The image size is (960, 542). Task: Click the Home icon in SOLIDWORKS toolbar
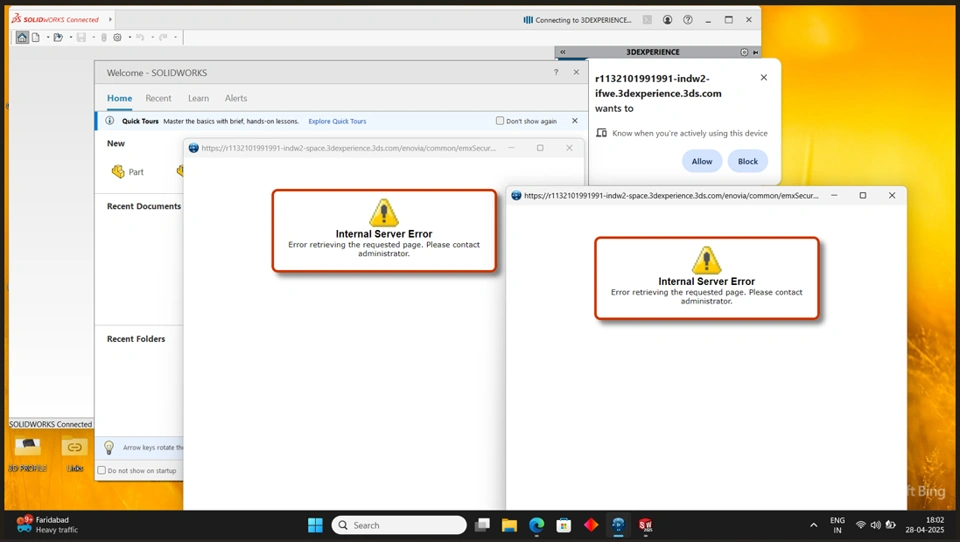click(x=22, y=37)
